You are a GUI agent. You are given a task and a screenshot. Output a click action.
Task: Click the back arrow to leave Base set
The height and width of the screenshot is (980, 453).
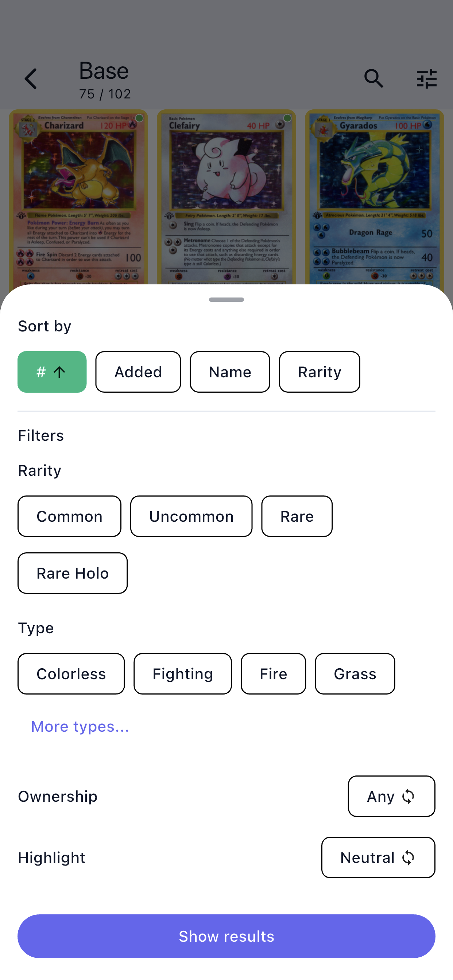tap(31, 78)
